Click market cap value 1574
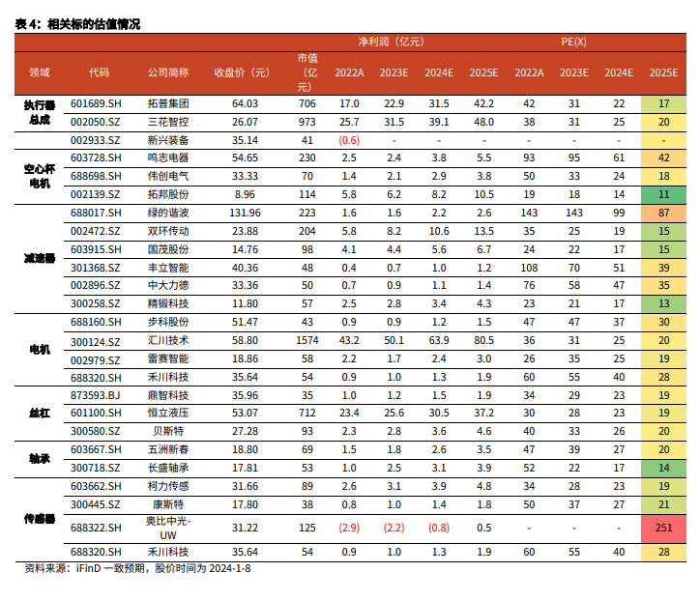The image size is (700, 601). [x=307, y=341]
